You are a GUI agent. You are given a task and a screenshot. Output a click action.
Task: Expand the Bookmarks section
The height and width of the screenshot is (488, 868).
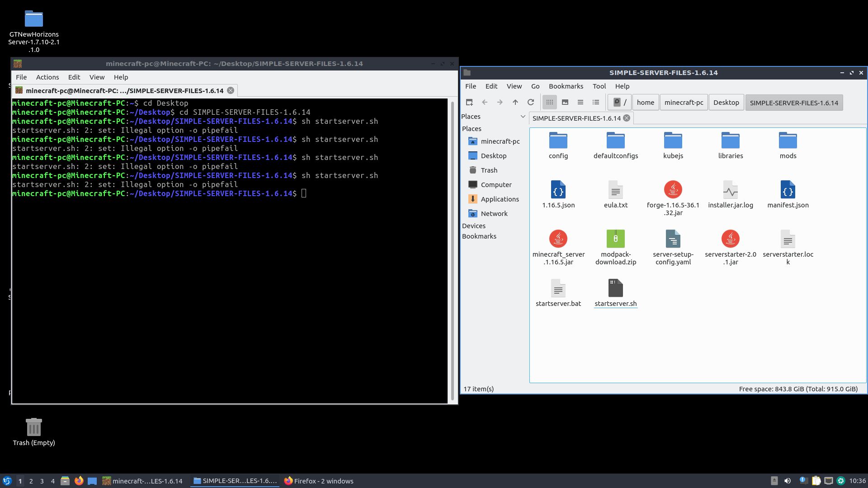pyautogui.click(x=479, y=236)
